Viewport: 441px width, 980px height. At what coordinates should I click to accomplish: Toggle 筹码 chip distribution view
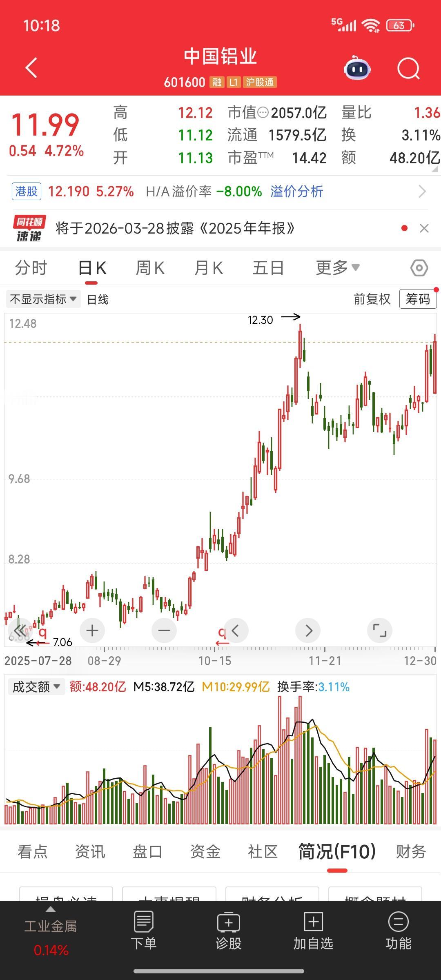point(418,299)
